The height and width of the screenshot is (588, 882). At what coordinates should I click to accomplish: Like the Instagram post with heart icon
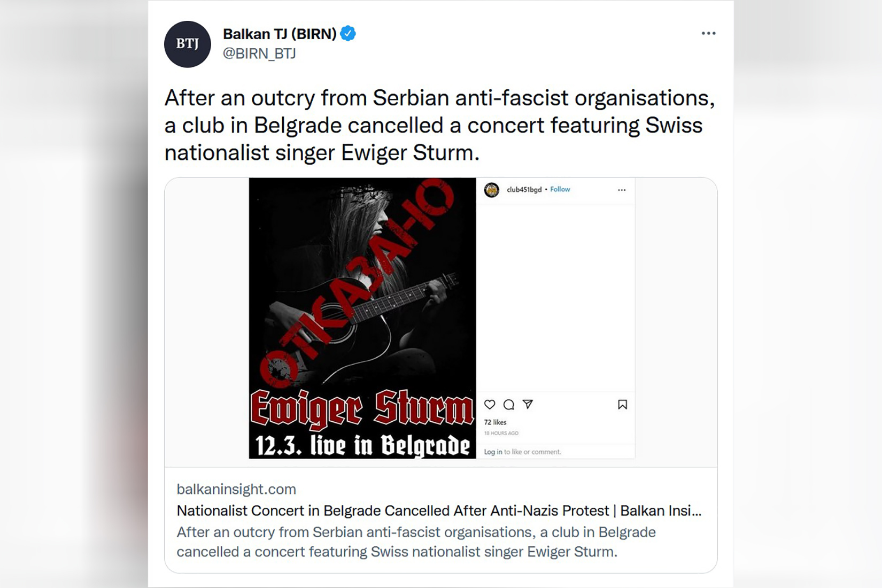tap(490, 405)
